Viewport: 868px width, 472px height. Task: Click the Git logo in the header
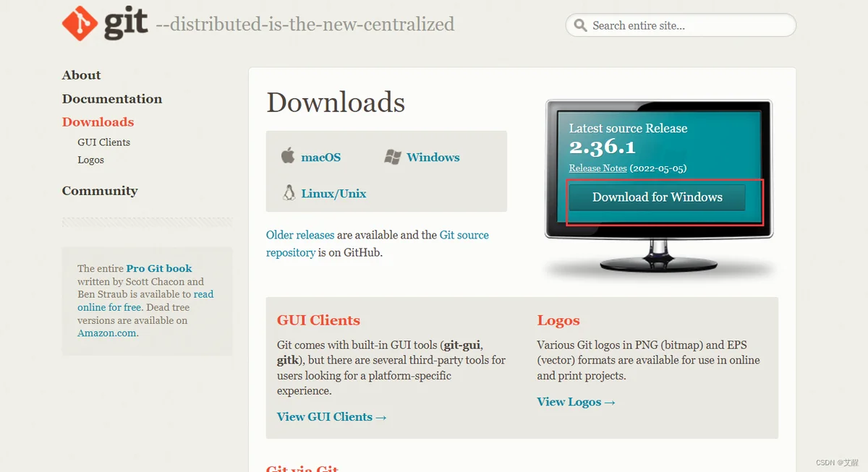[x=105, y=24]
